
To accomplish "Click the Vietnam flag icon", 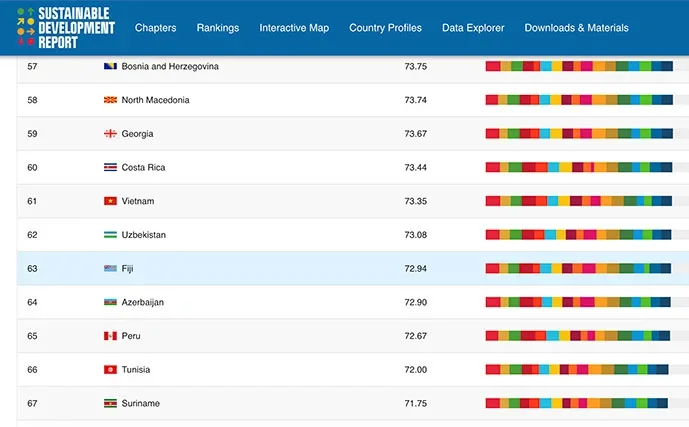I will pos(110,201).
